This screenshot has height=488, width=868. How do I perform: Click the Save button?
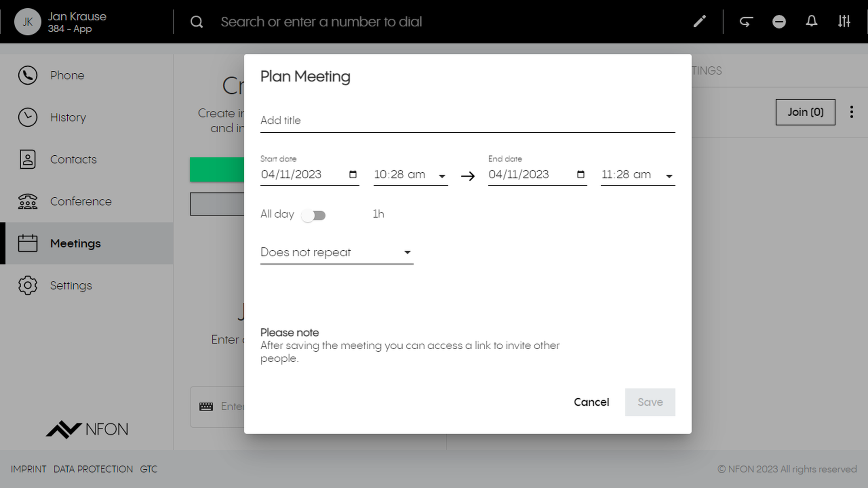(650, 402)
